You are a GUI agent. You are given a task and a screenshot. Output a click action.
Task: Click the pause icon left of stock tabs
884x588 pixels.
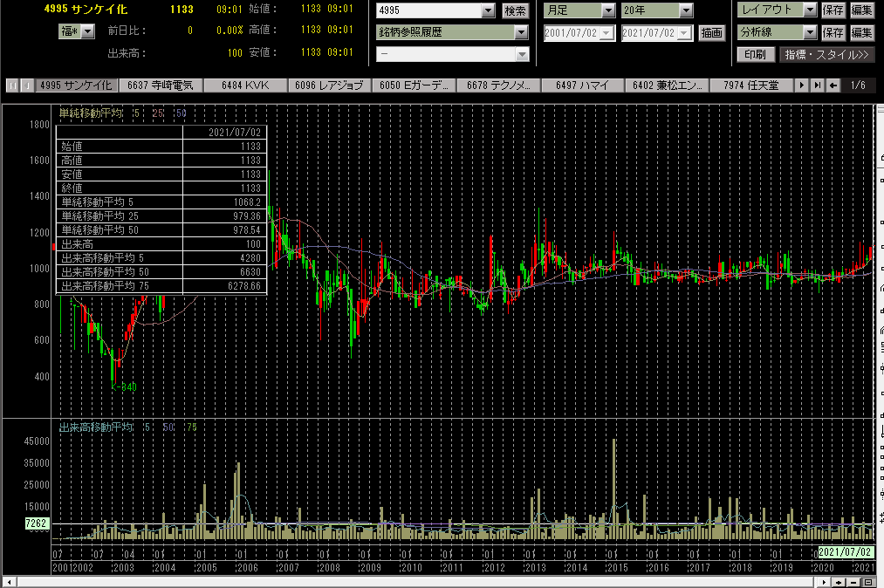click(x=12, y=85)
